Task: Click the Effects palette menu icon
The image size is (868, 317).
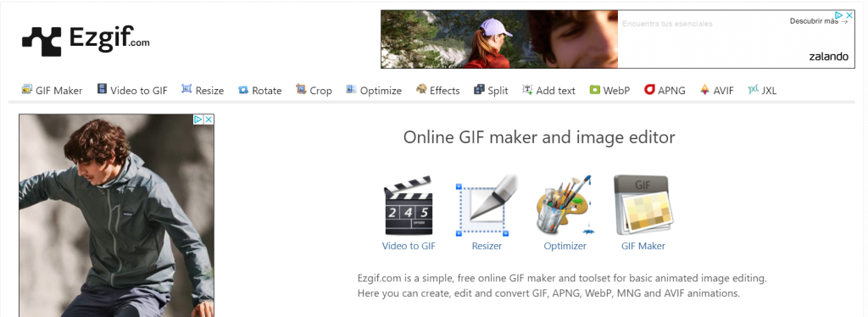Action: point(421,89)
